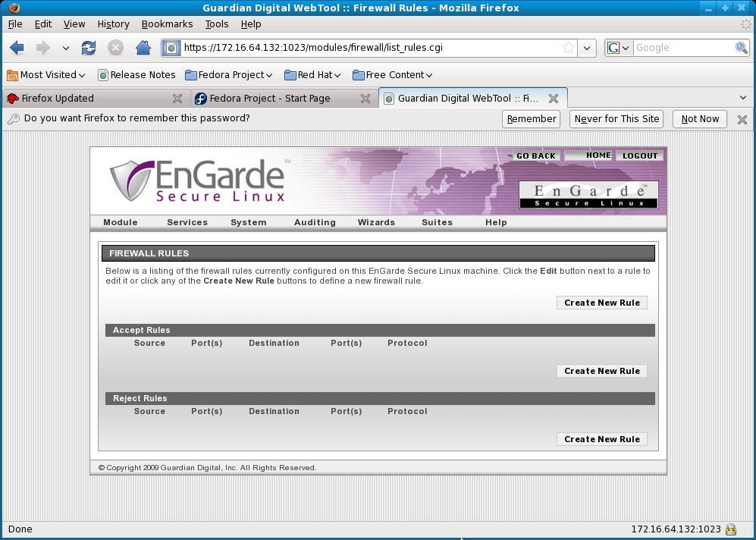Click Create New Rule under Accept Rules
756x540 pixels.
pos(602,372)
